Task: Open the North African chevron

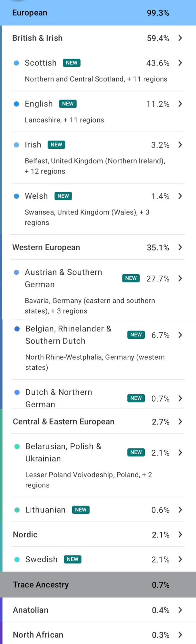Action: coord(180,635)
